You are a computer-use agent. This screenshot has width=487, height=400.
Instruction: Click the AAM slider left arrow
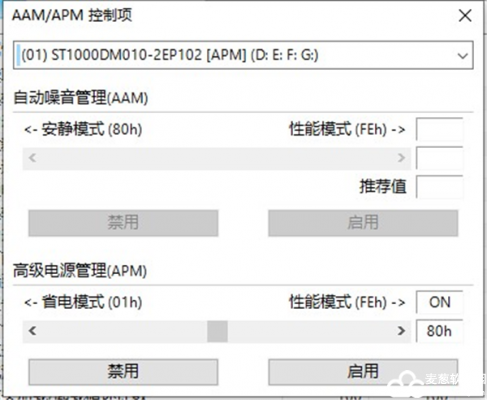click(x=32, y=158)
